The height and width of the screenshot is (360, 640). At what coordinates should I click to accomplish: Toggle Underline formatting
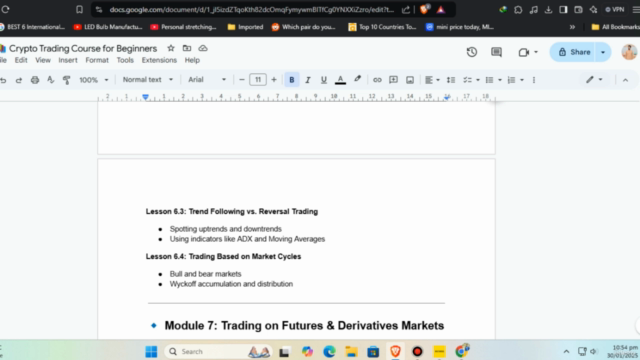324,80
